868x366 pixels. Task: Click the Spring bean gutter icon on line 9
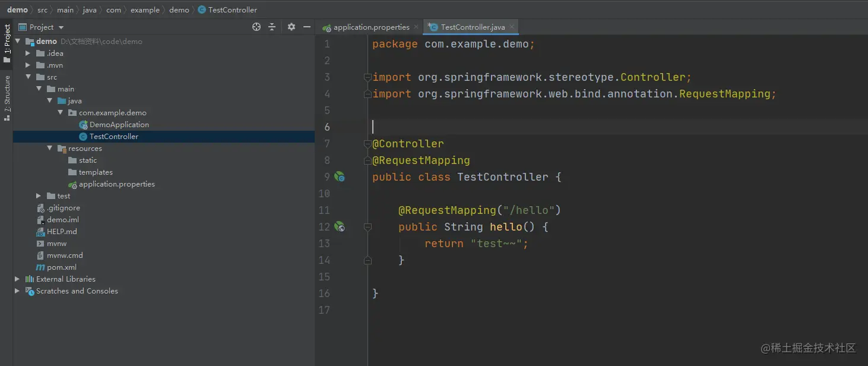tap(340, 176)
